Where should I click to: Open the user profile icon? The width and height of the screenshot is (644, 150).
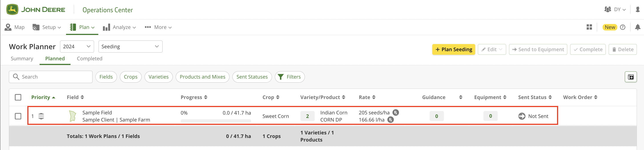coord(638,10)
